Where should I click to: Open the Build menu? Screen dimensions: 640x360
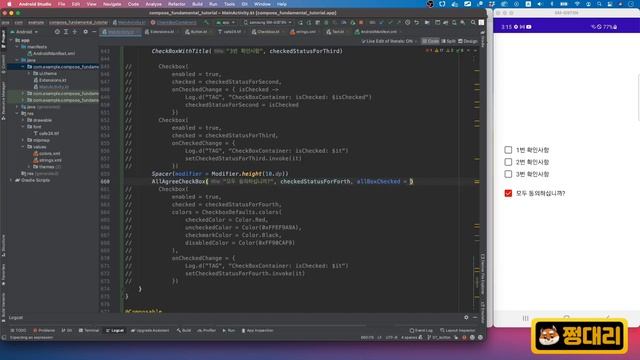(198, 4)
